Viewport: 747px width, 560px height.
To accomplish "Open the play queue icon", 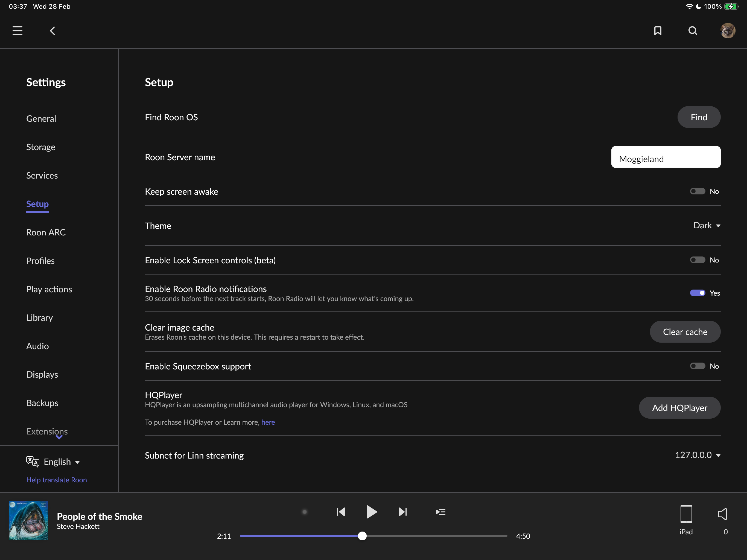I will tap(441, 512).
